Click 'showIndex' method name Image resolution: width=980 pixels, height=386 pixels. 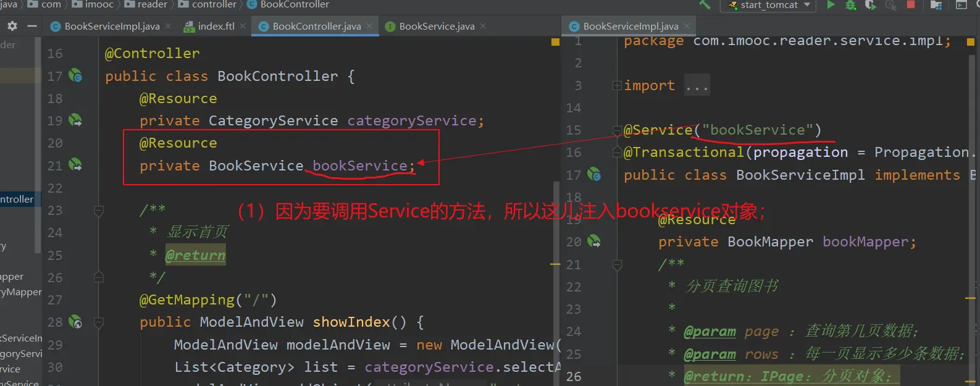coord(351,322)
